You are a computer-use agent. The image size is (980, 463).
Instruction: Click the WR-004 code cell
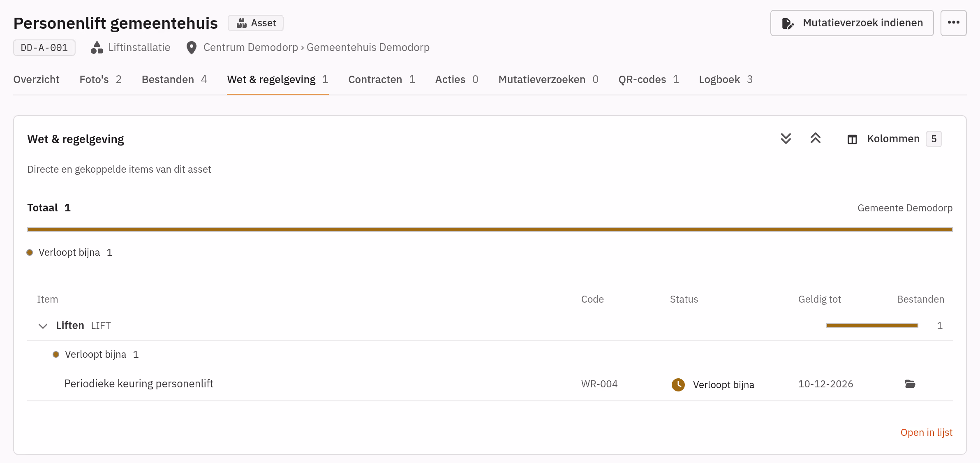point(599,384)
